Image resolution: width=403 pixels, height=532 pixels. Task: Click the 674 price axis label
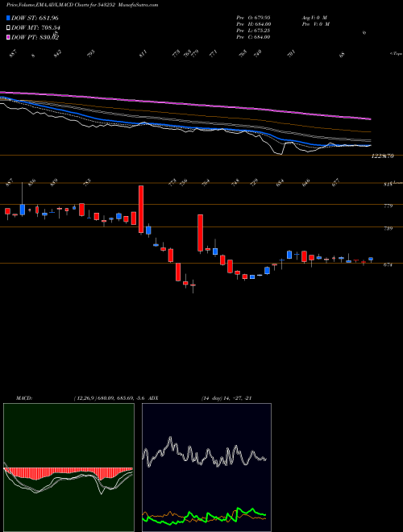[x=388, y=265]
